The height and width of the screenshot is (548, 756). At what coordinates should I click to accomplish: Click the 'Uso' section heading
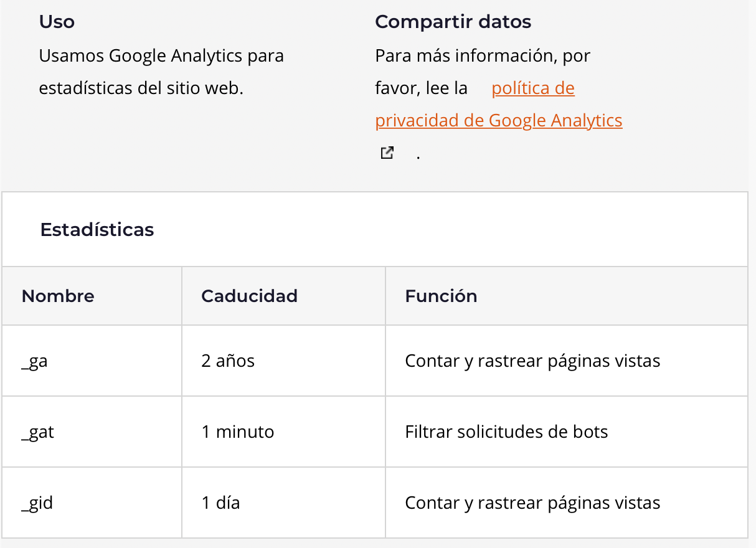click(57, 22)
